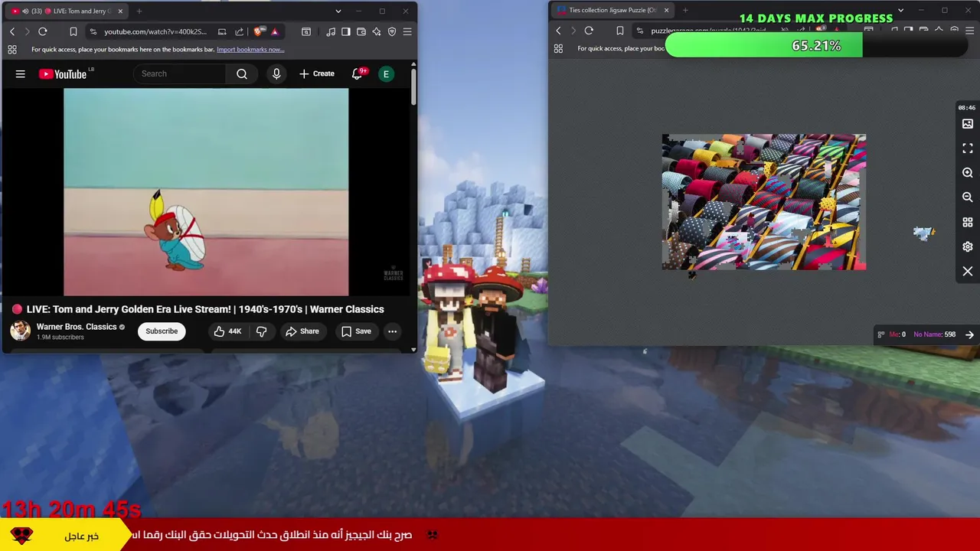Screen dimensions: 980x551
Task: Open the Warner Bros. Classics channel name
Action: pyautogui.click(x=77, y=327)
